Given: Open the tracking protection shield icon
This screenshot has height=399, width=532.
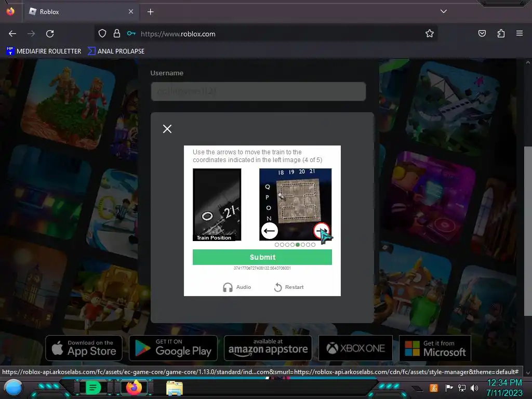Looking at the screenshot, I should [102, 33].
